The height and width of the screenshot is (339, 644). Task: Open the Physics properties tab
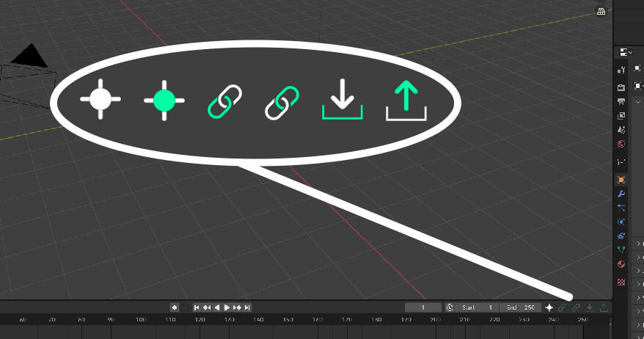621,222
